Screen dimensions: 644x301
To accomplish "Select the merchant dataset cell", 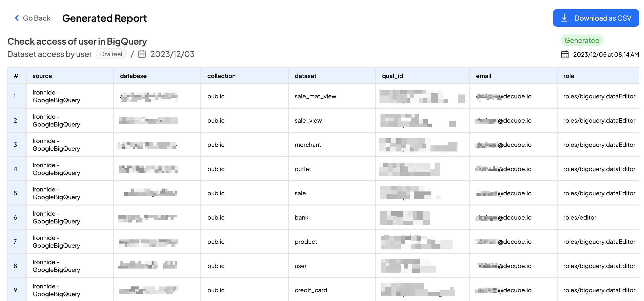I will coord(307,145).
